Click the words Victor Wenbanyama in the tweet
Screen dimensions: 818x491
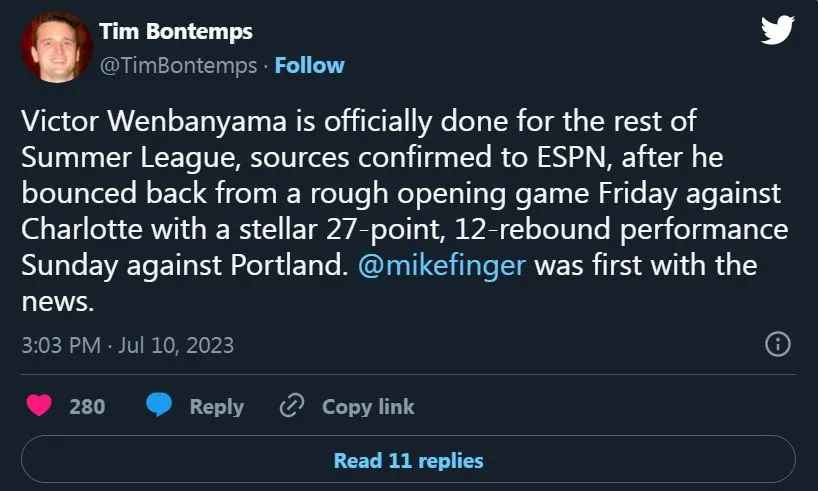(x=159, y=123)
